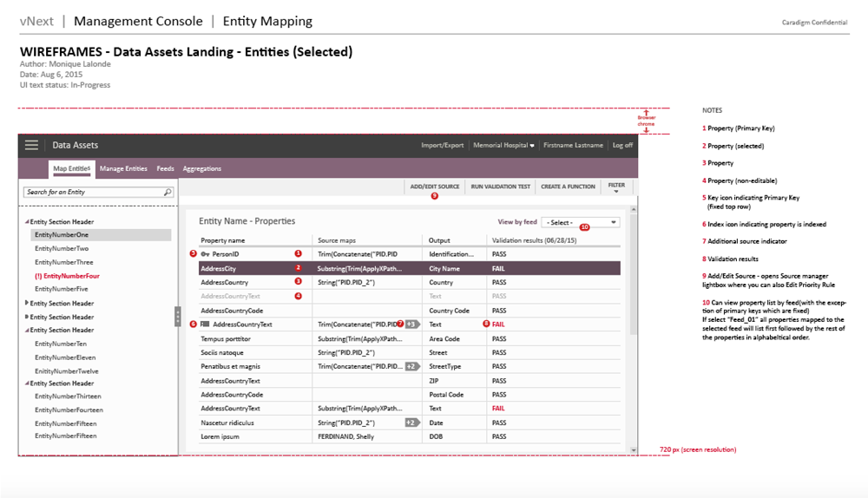This screenshot has width=868, height=498.
Task: Open the hamburger menu beside Data Assets
Action: pyautogui.click(x=32, y=146)
